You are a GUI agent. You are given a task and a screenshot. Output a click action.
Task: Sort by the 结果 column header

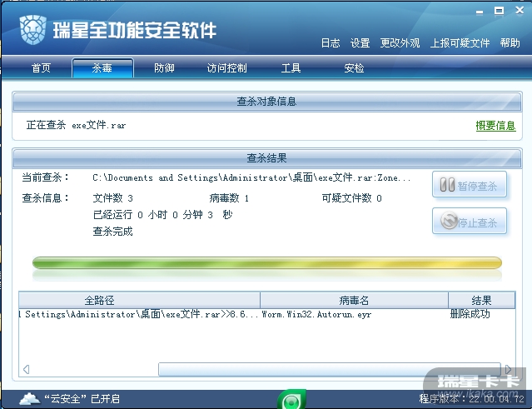click(481, 300)
